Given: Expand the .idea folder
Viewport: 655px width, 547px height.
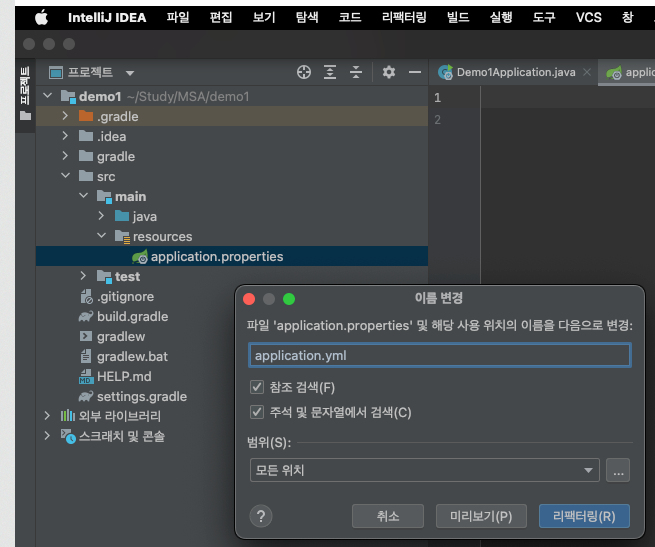Looking at the screenshot, I should point(65,136).
